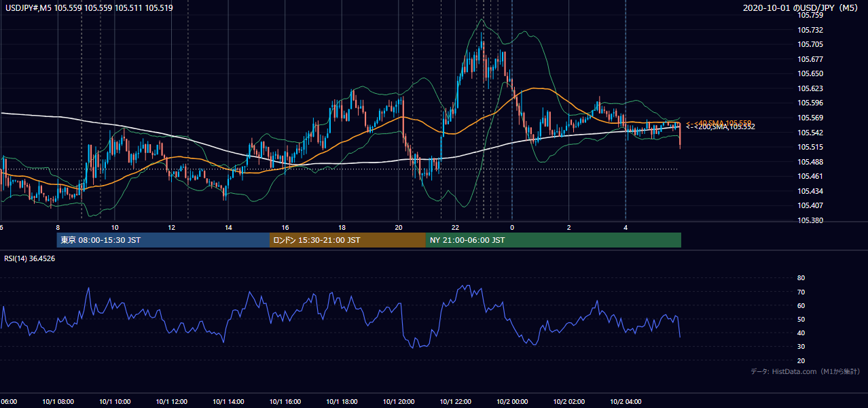The image size is (868, 408).
Task: Click the hour 16 tick on price chart axis
Action: tap(285, 228)
